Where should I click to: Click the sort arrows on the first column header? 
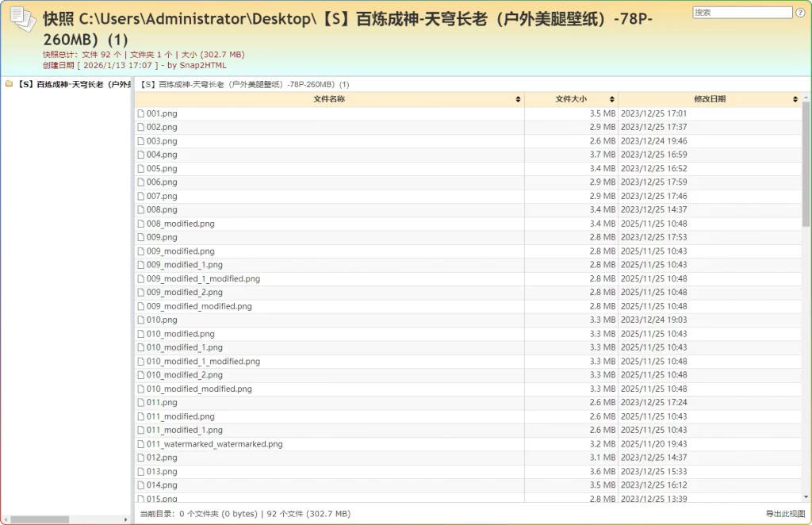[x=519, y=99]
